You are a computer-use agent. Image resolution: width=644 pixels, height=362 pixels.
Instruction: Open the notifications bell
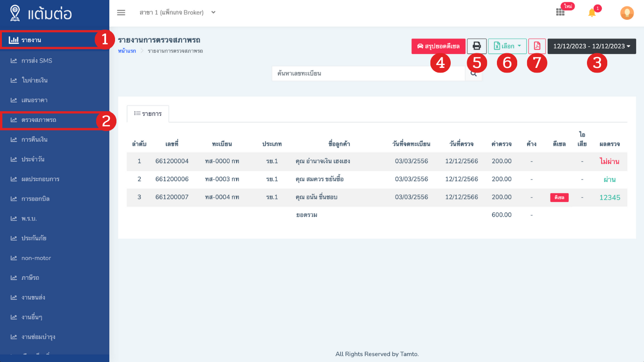point(592,13)
